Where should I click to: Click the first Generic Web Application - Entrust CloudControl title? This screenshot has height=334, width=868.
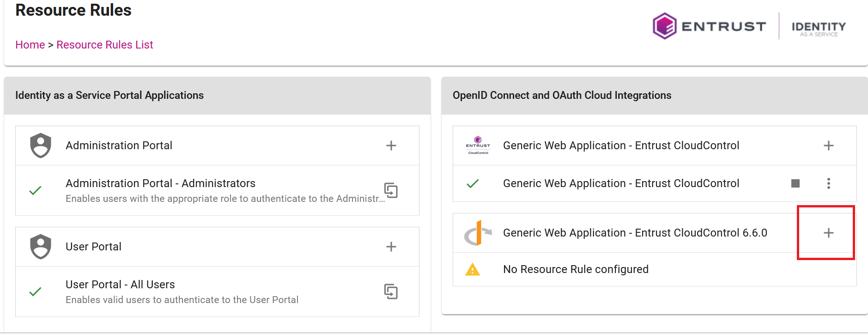click(x=621, y=146)
